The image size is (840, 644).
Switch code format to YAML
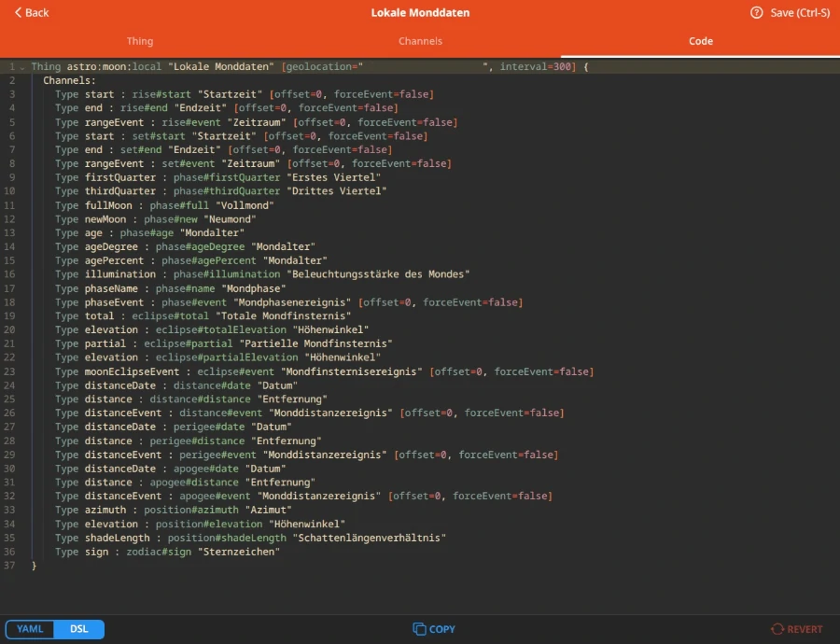click(30, 629)
